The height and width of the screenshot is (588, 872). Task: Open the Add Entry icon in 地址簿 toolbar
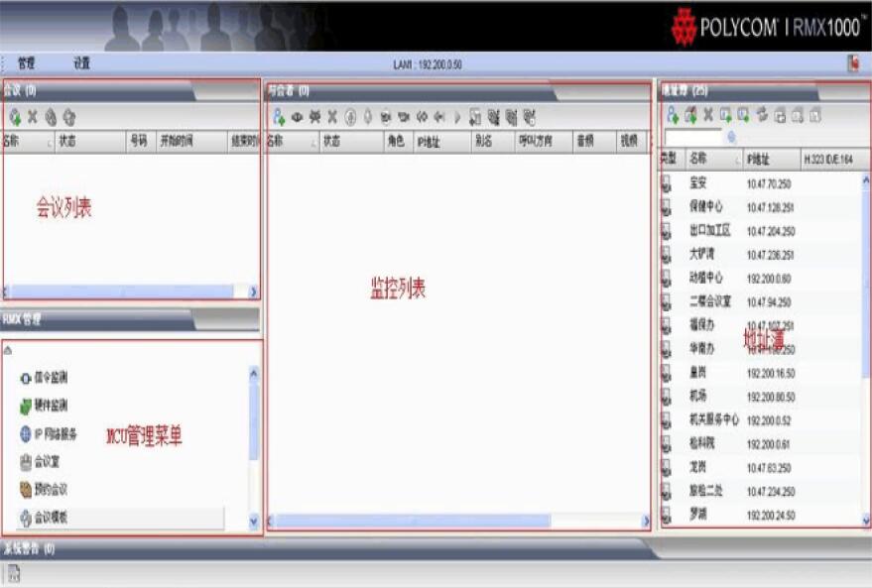click(672, 114)
